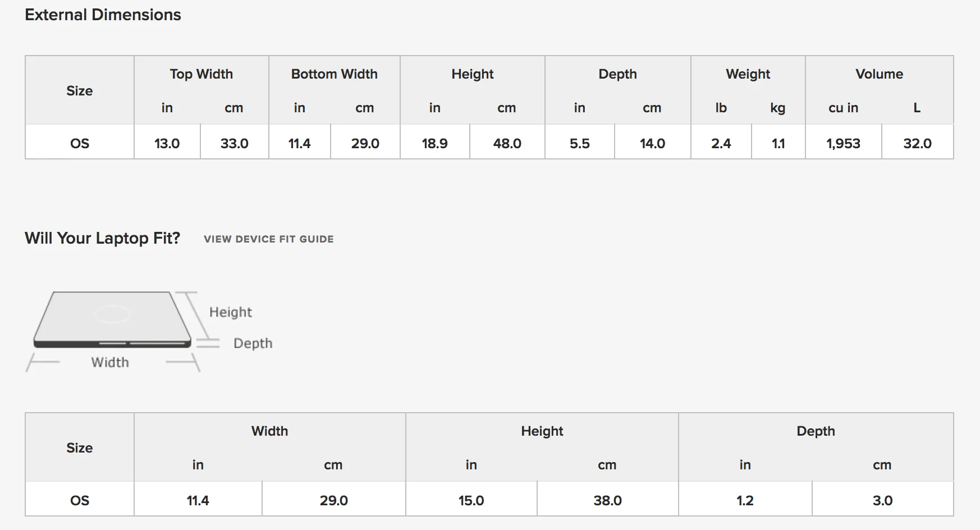
Task: Click the Volume column header
Action: [x=880, y=74]
